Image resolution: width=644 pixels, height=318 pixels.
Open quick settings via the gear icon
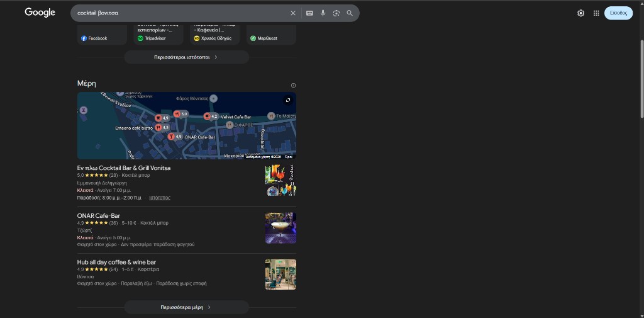coord(580,13)
